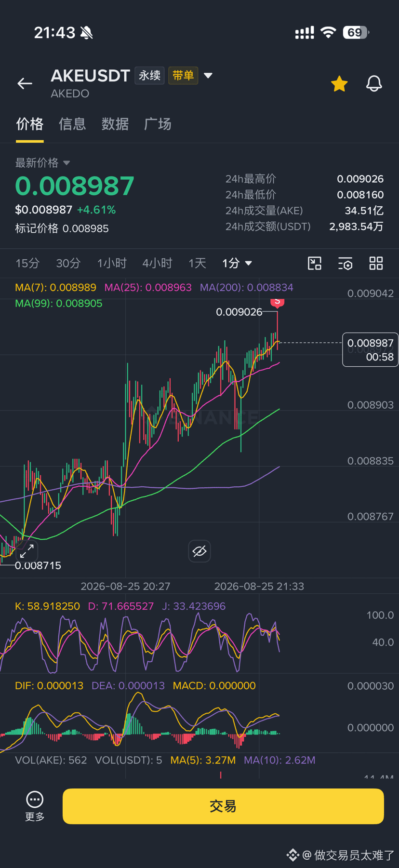Tap the MA(25): 0.008963 indicator label
This screenshot has height=868, width=399.
pyautogui.click(x=148, y=288)
